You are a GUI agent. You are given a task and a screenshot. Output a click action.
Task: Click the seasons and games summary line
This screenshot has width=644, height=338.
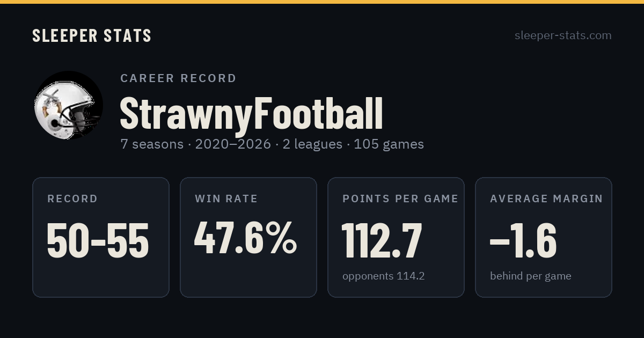click(x=272, y=144)
